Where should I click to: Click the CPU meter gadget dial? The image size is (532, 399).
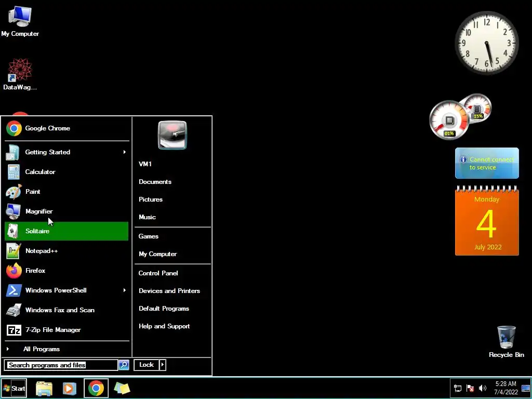tap(449, 120)
